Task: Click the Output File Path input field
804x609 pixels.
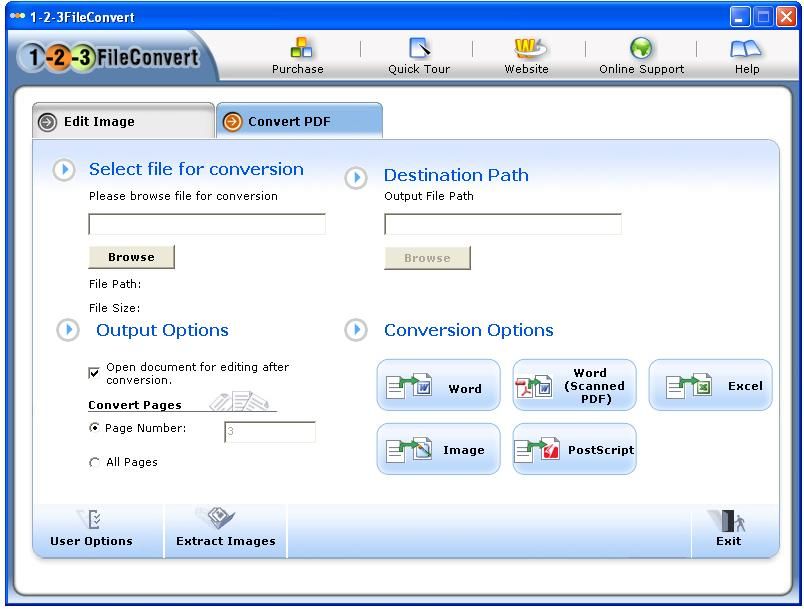Action: [x=503, y=224]
